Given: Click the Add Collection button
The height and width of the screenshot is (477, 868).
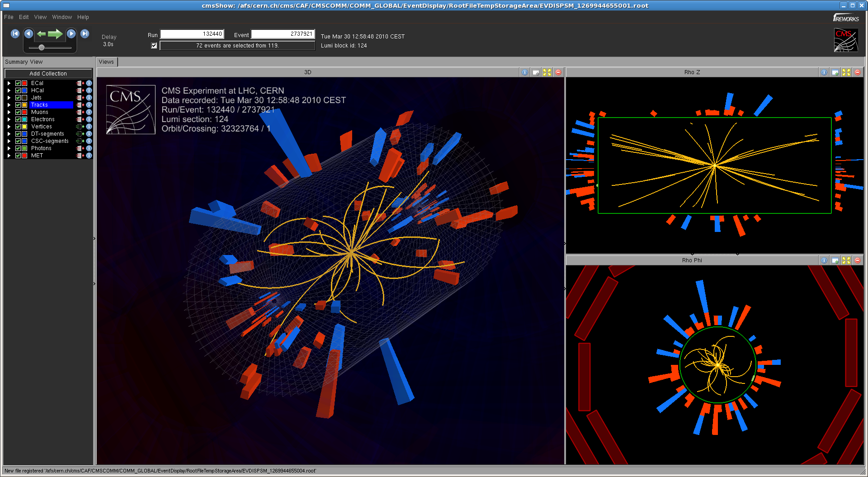Looking at the screenshot, I should 48,74.
